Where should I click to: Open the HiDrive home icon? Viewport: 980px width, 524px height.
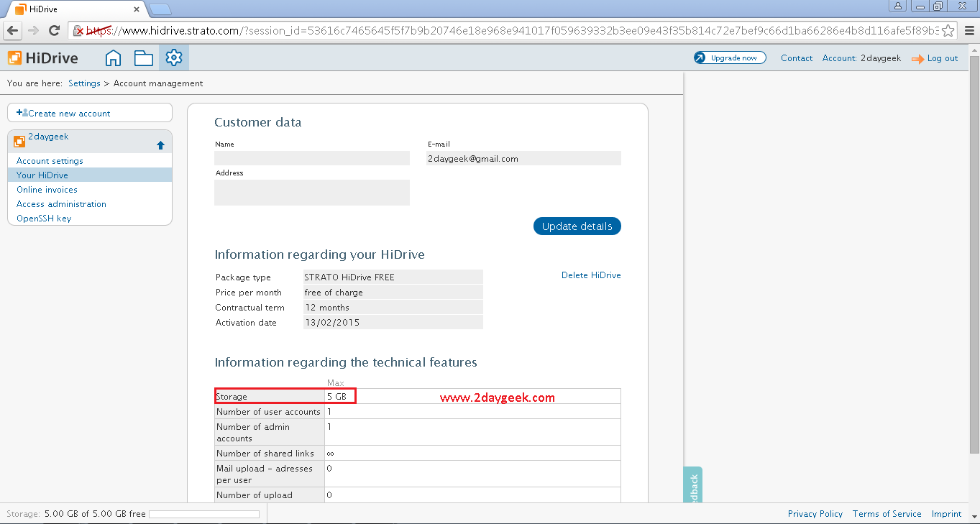point(114,58)
